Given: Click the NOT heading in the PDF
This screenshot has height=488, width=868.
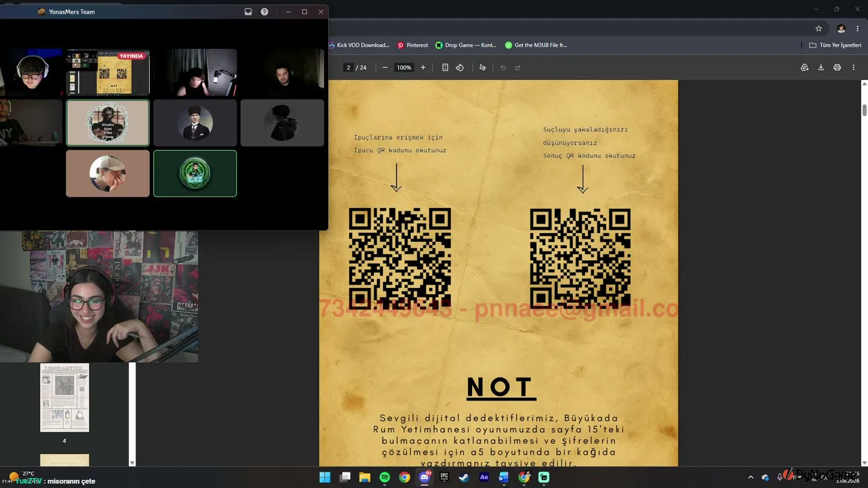Looking at the screenshot, I should pos(501,388).
